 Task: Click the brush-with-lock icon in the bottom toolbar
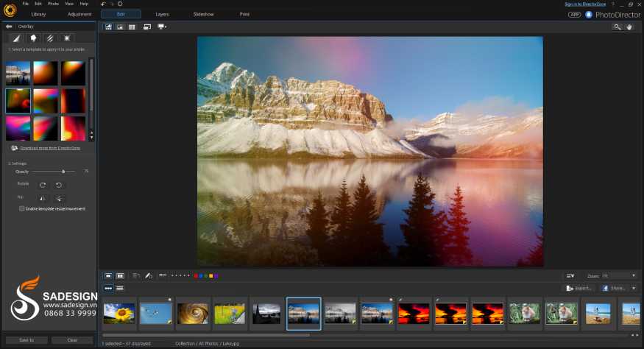coord(149,276)
